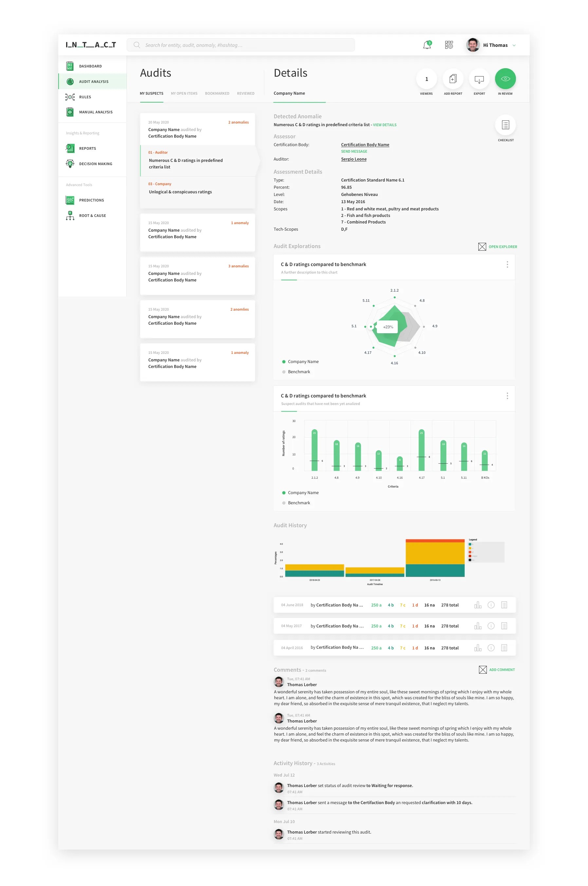The width and height of the screenshot is (588, 886).
Task: Toggle the In Review eye button
Action: 505,79
